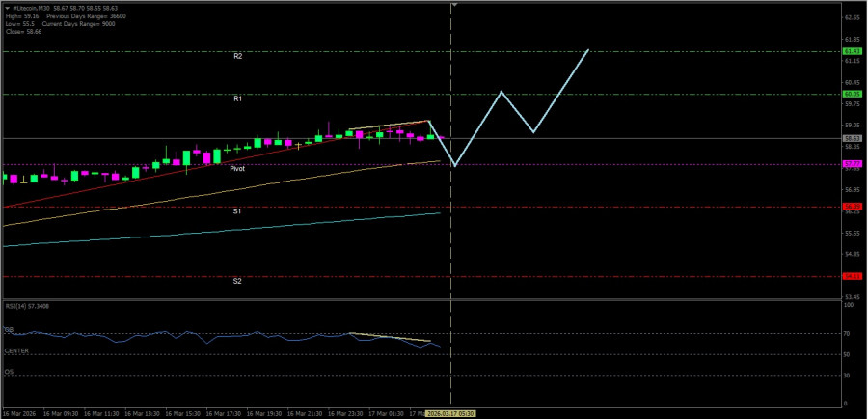Click the green 61.43 price tag
Image resolution: width=868 pixels, height=419 pixels.
click(x=852, y=51)
